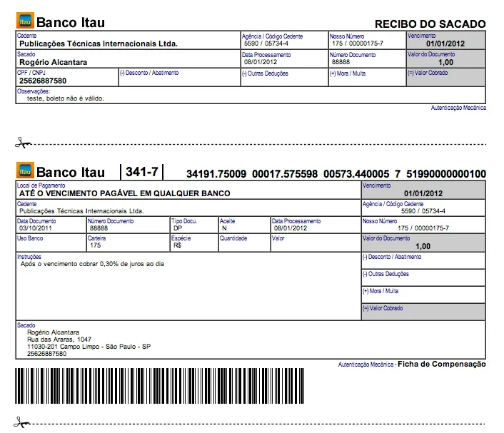This screenshot has height=433, width=504.
Task: Select the 'Ficha de Compensação' label
Action: point(442,364)
